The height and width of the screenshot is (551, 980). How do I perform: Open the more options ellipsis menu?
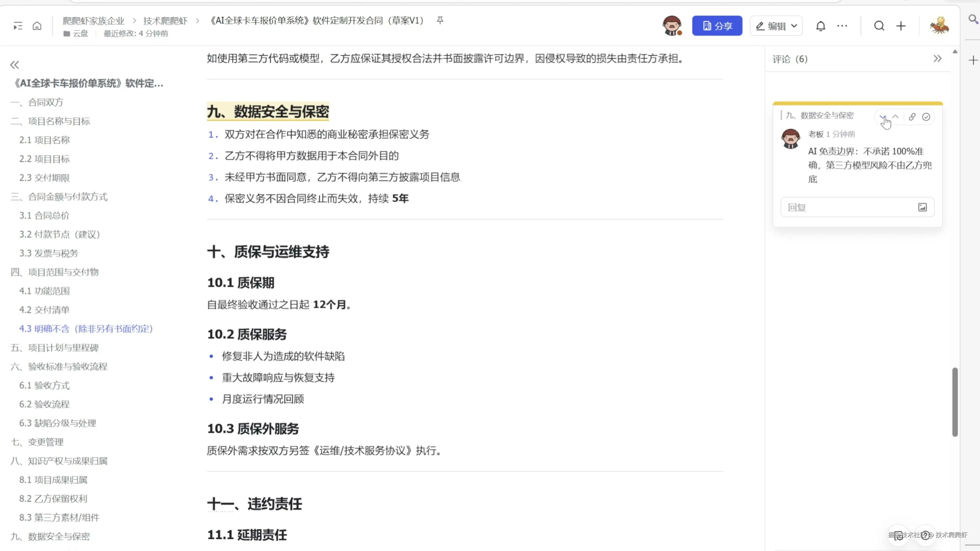842,26
